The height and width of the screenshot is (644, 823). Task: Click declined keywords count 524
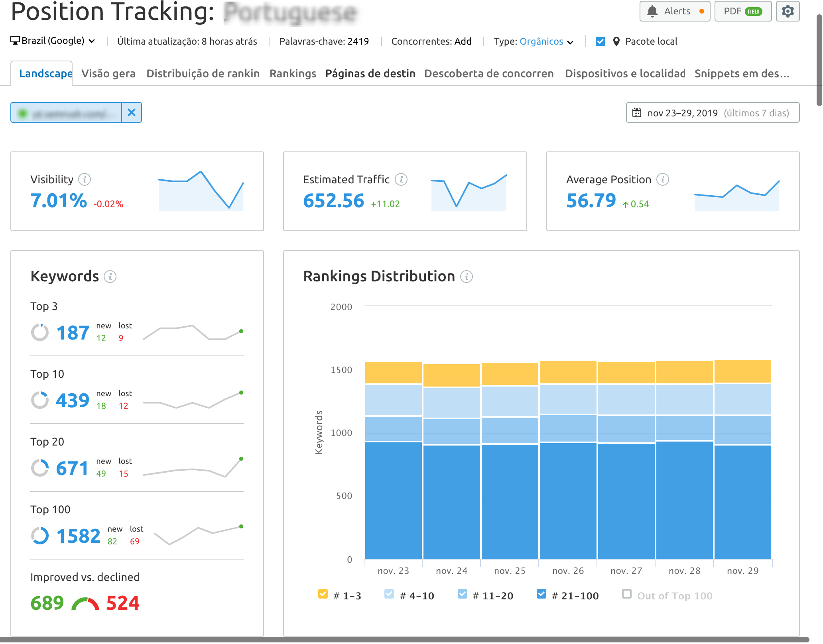(x=123, y=603)
